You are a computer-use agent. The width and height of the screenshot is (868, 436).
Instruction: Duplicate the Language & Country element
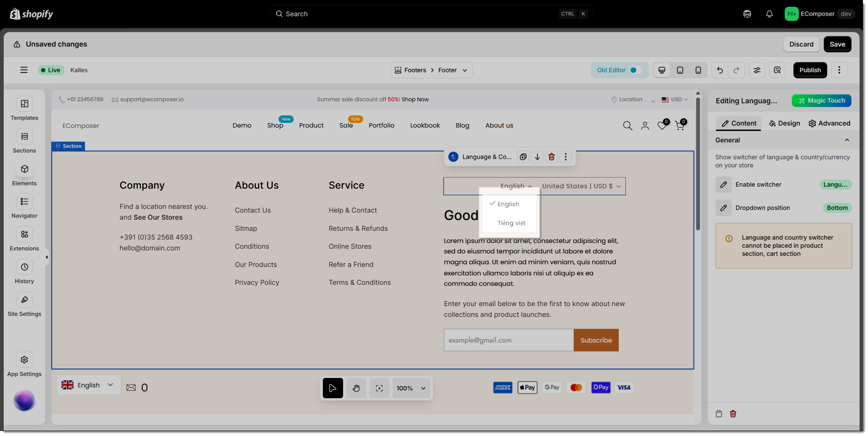click(523, 157)
